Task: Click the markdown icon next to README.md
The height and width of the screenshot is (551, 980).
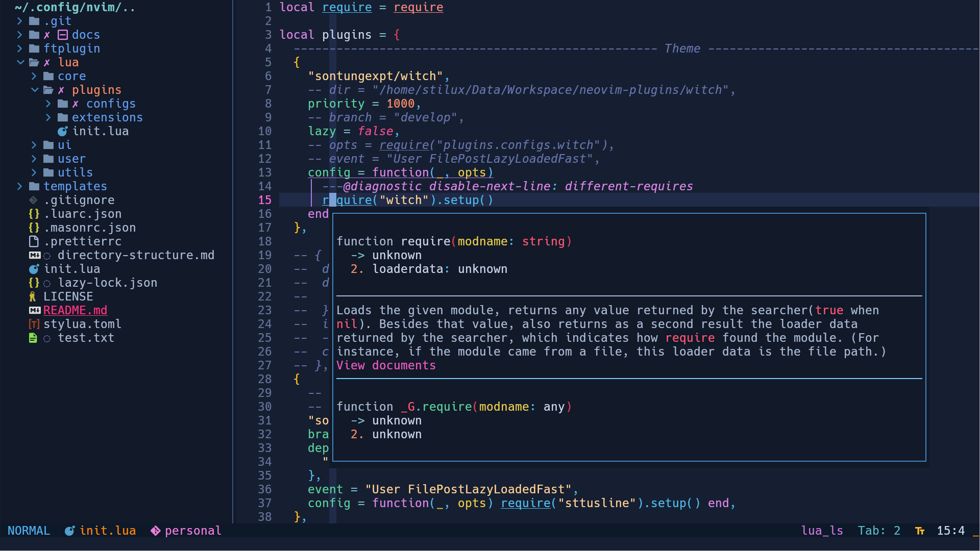Action: pyautogui.click(x=34, y=310)
